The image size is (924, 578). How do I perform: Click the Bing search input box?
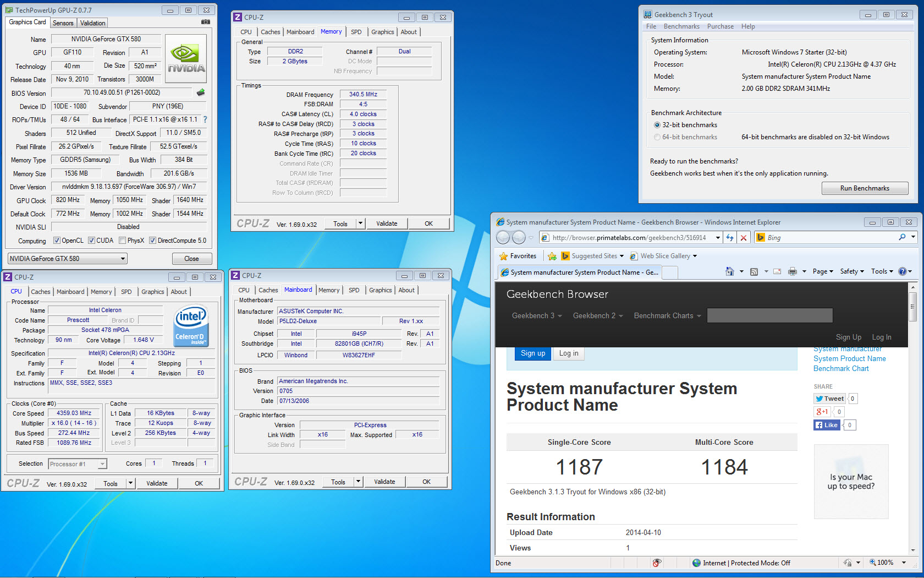point(831,237)
